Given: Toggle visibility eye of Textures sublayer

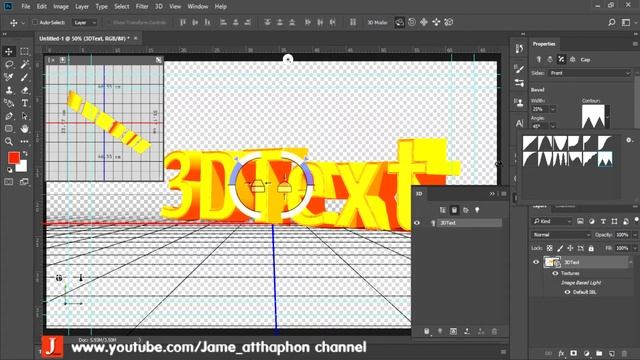Looking at the screenshot, I should click(x=555, y=273).
